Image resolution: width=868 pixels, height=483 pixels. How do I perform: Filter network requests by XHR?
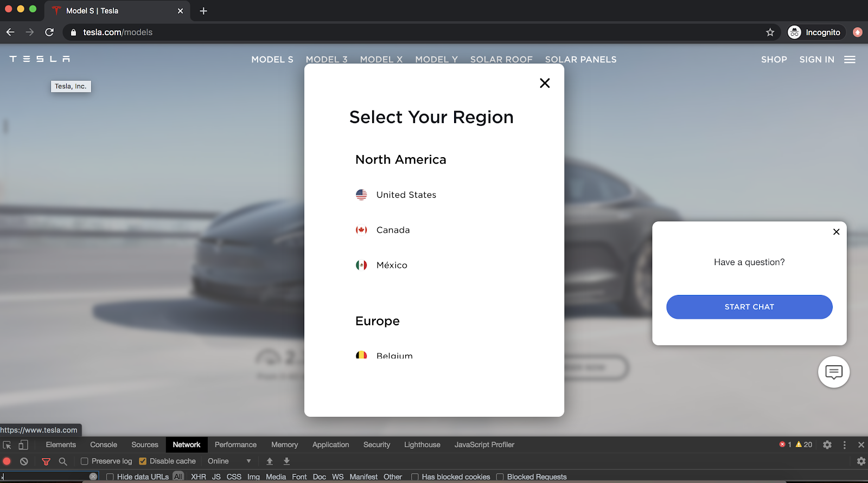pos(199,477)
